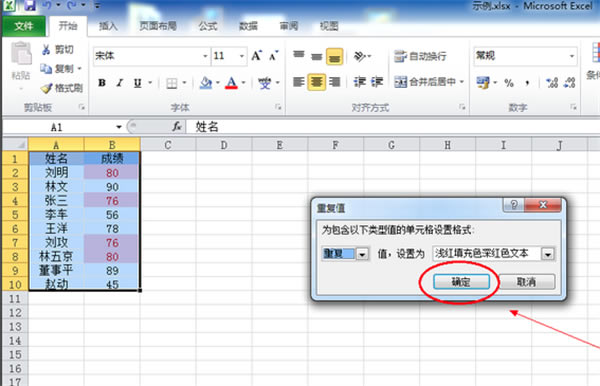Click cell containing 林五京
Viewport: 600px width, 386px height.
pos(56,256)
